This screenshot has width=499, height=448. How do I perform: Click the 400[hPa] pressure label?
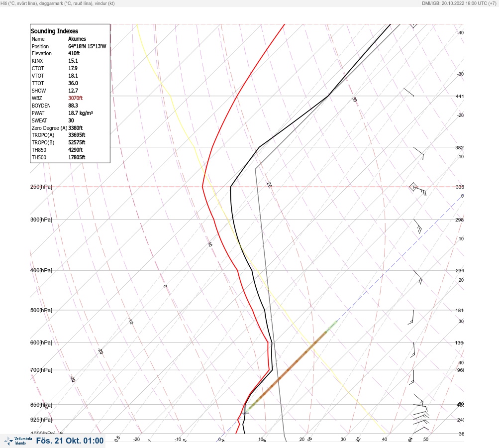(41, 271)
